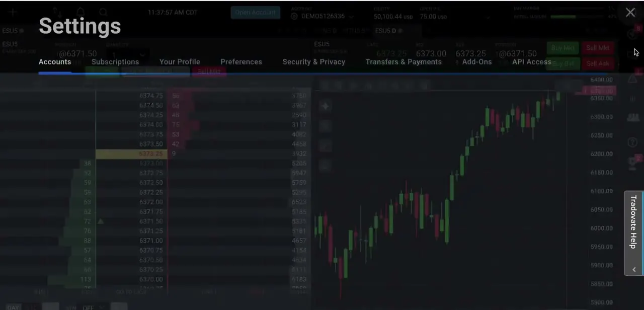Select the Accounts tab in Settings
This screenshot has width=644, height=310.
click(55, 62)
